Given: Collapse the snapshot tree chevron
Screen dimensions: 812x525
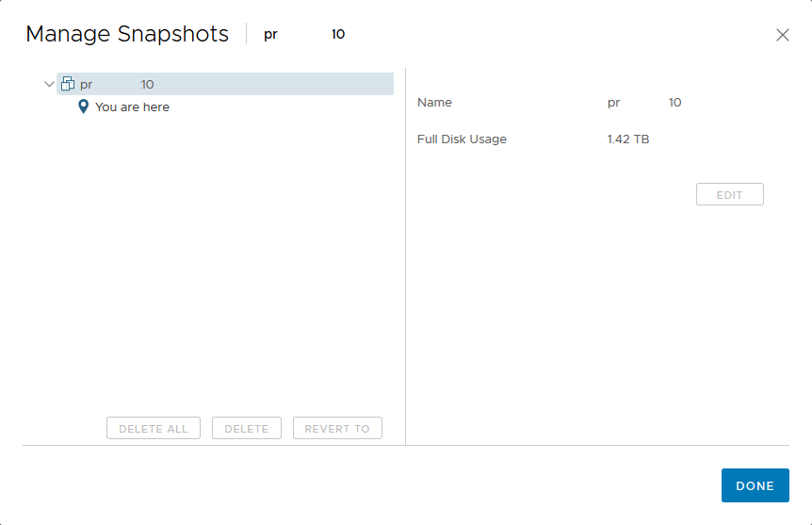Looking at the screenshot, I should pos(49,84).
